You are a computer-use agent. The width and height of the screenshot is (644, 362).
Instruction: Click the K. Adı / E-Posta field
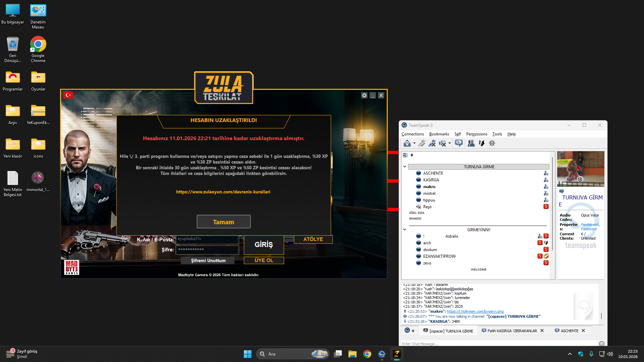coord(207,239)
